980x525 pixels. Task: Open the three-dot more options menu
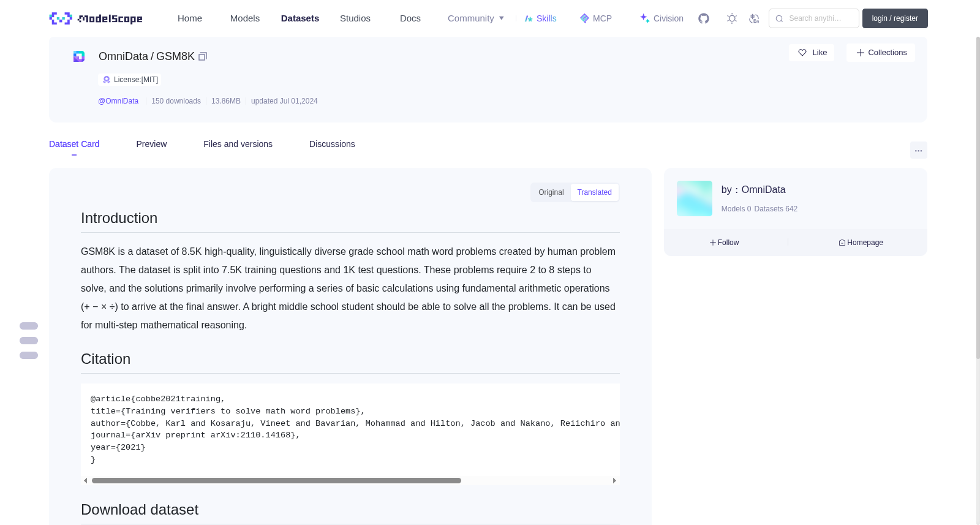(918, 150)
